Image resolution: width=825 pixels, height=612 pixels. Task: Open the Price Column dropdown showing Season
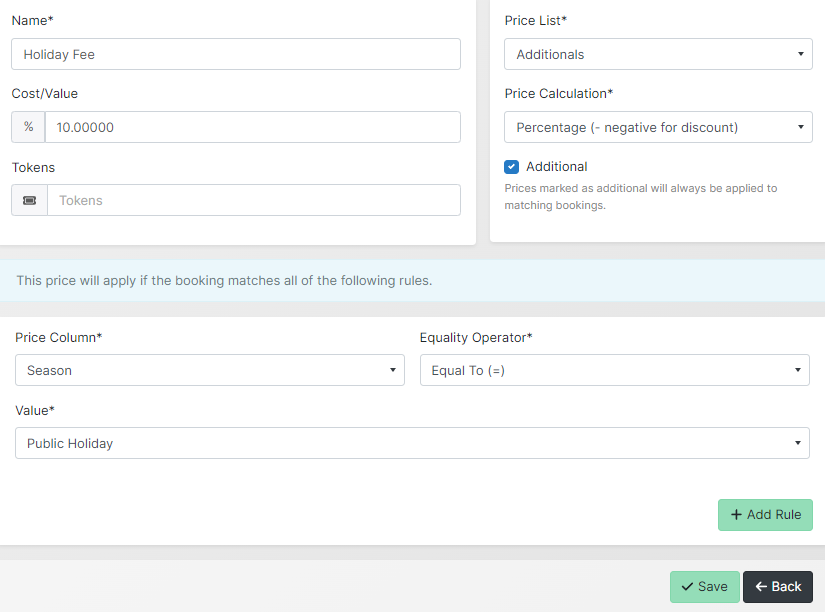coord(209,370)
